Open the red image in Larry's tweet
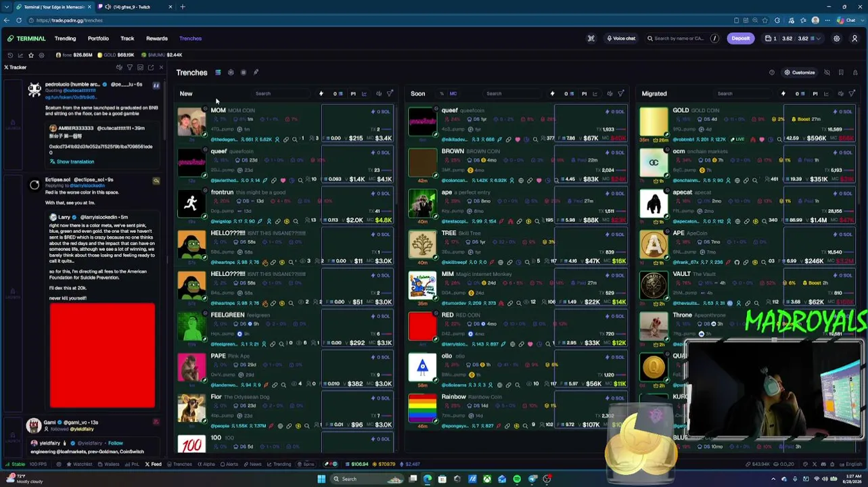The image size is (868, 487). pyautogui.click(x=102, y=356)
